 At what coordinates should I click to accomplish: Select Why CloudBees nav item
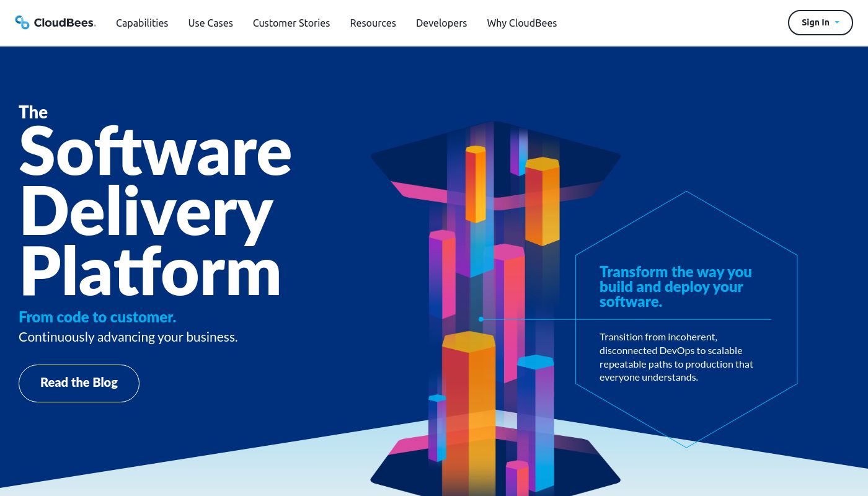[x=522, y=23]
